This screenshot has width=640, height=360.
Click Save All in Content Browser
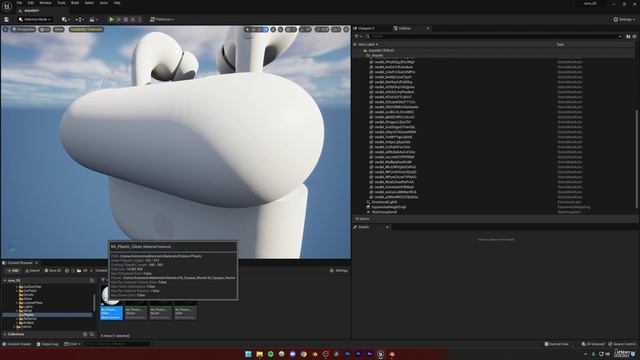(53, 271)
